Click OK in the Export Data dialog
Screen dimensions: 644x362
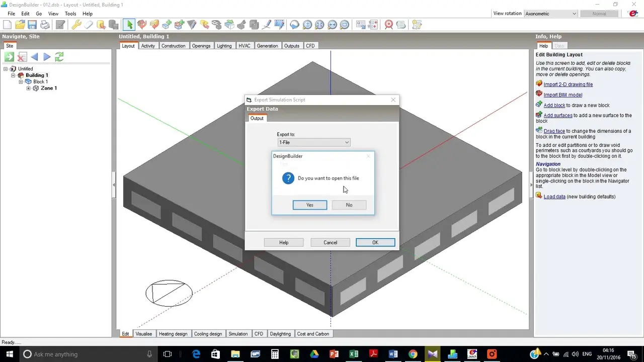[375, 242]
